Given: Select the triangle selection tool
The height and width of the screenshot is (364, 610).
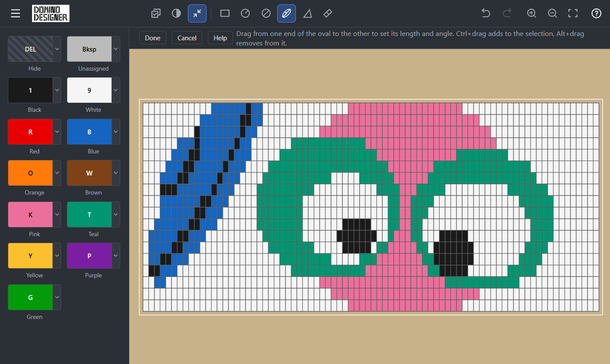Looking at the screenshot, I should point(308,13).
